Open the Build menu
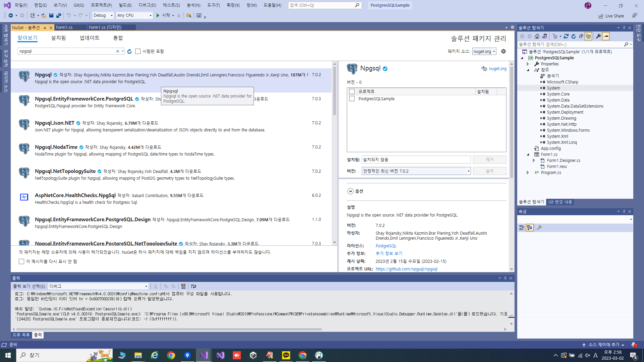 coord(125,5)
